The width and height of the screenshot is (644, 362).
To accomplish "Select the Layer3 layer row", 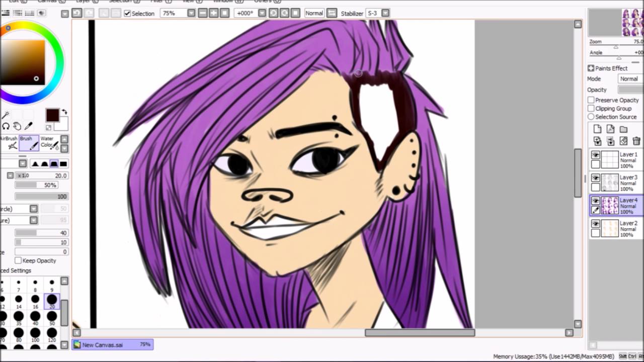I will click(617, 184).
